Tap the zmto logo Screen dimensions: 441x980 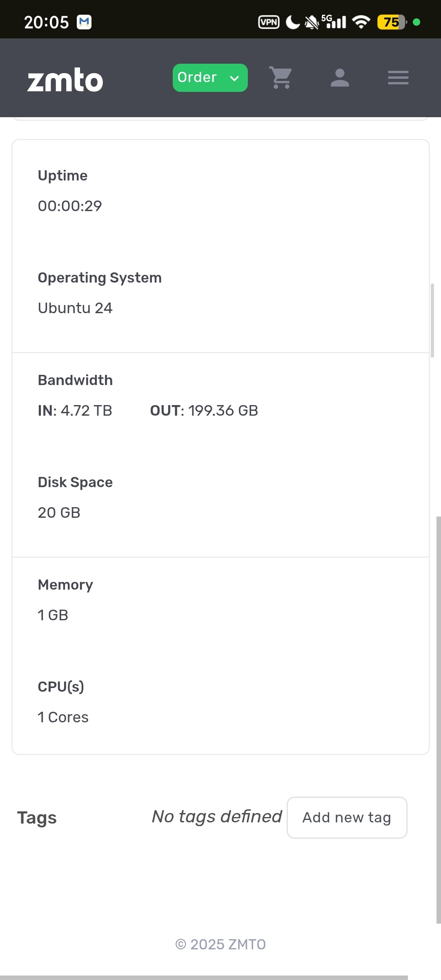click(x=65, y=80)
